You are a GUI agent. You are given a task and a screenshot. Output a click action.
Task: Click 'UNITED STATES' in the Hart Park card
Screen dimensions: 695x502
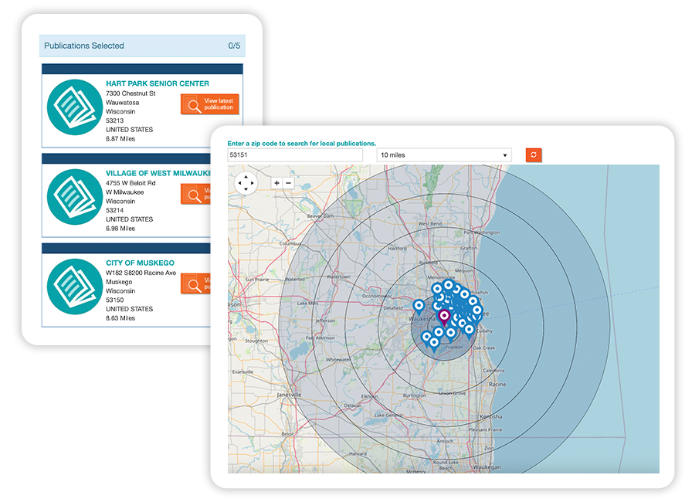click(x=129, y=129)
